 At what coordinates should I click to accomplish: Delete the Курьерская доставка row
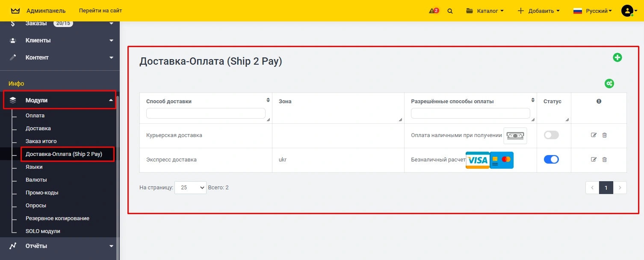point(604,135)
